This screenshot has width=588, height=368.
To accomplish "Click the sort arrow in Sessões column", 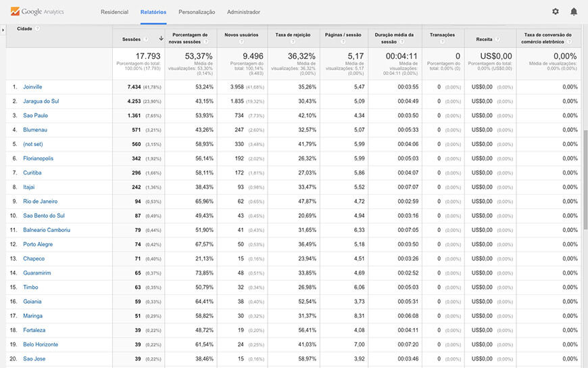I will click(161, 39).
